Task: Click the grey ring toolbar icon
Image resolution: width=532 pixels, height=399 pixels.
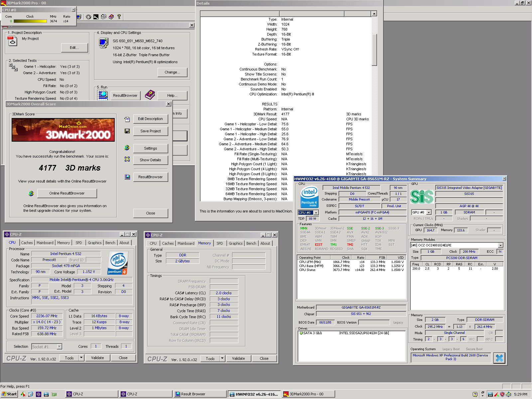Action: tap(88, 17)
